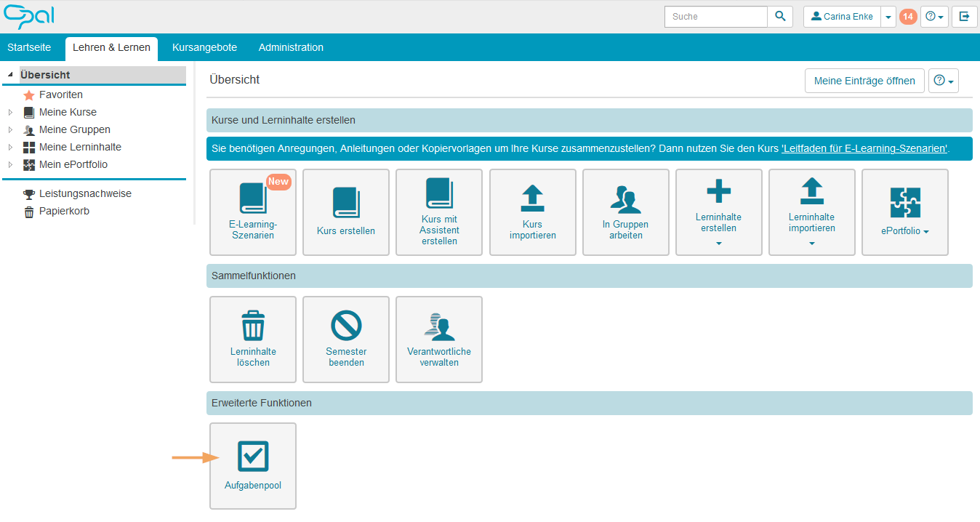Open the E-Learning-Szenarien tile
Screen dimensions: 980x522
point(252,212)
